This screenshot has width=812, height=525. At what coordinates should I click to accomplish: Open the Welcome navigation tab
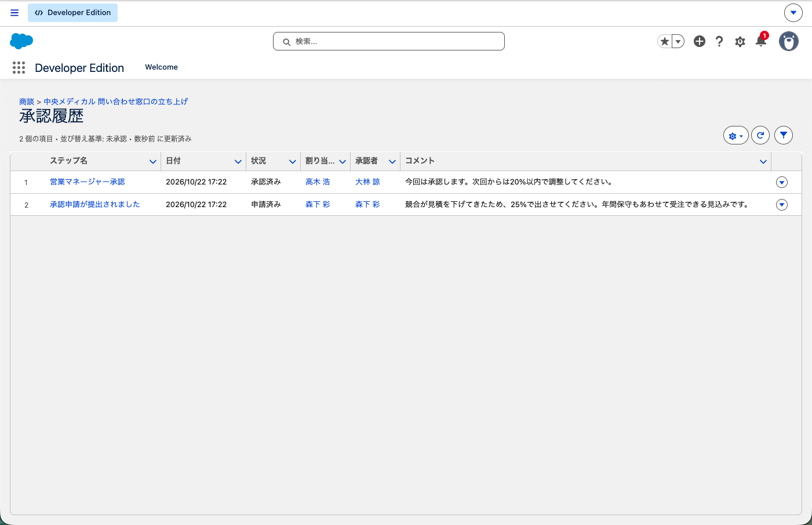click(161, 67)
